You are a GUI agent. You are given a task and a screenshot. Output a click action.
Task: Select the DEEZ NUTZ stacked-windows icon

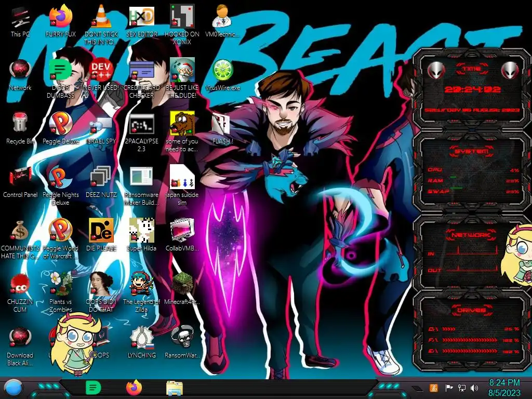(101, 182)
